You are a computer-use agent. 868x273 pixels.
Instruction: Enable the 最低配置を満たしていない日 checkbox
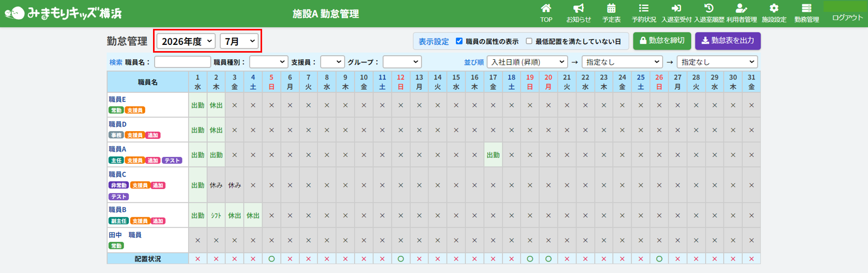529,41
